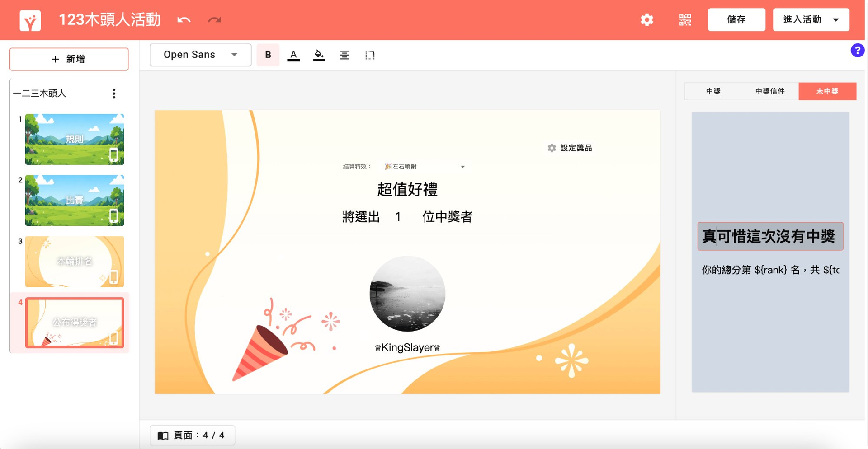Toggle bold formatting

268,55
